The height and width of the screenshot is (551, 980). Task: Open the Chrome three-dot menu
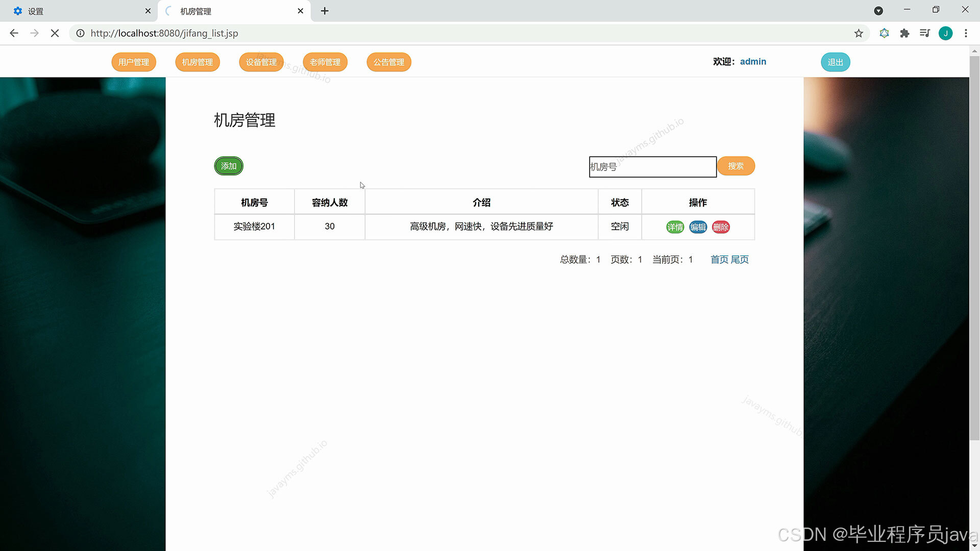click(966, 33)
